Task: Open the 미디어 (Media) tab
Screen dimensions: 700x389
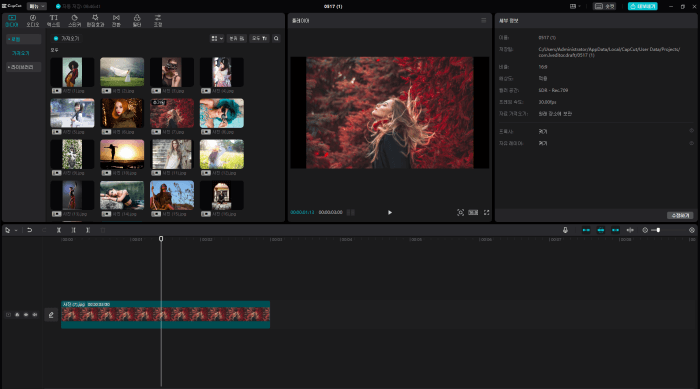Action: point(12,21)
